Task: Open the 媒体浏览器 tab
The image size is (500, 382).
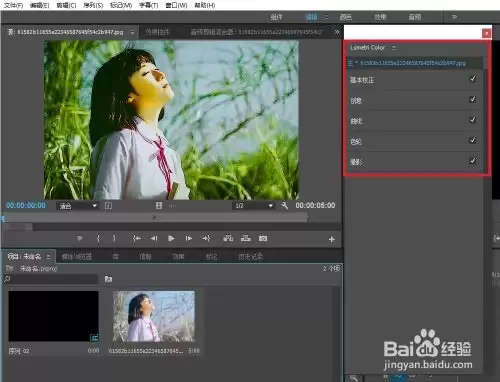Action: (x=77, y=256)
